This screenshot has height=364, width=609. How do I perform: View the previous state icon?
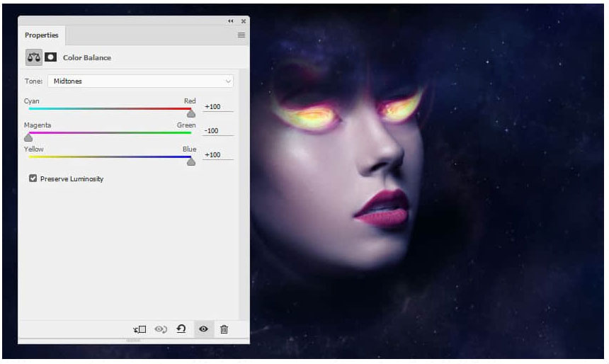click(161, 329)
